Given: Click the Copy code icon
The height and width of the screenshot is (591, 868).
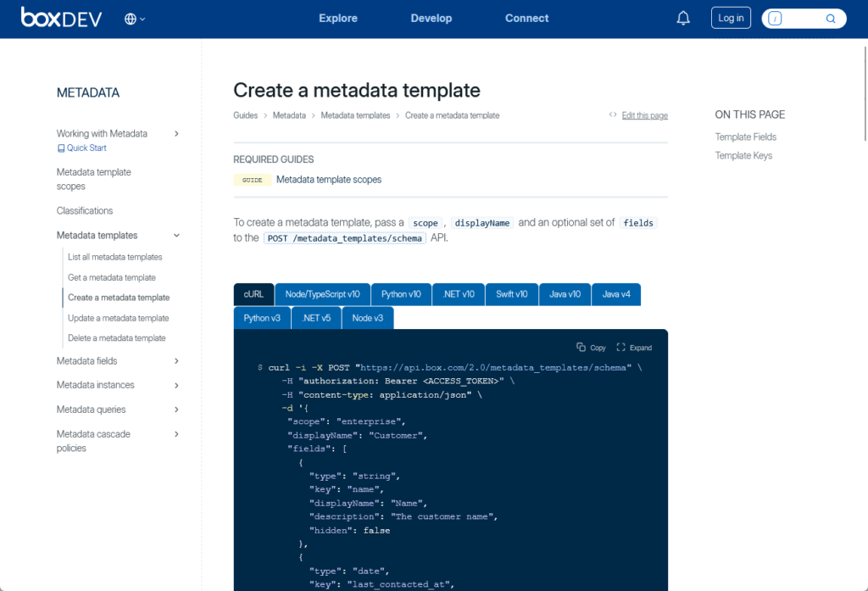Looking at the screenshot, I should 581,347.
